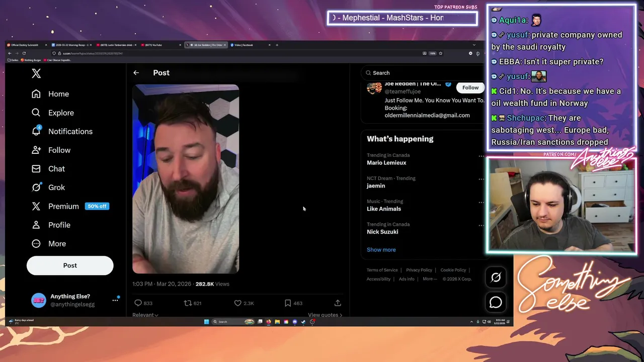Screen dimensions: 644x362
Task: Open jaemin trending topic
Action: pyautogui.click(x=376, y=186)
